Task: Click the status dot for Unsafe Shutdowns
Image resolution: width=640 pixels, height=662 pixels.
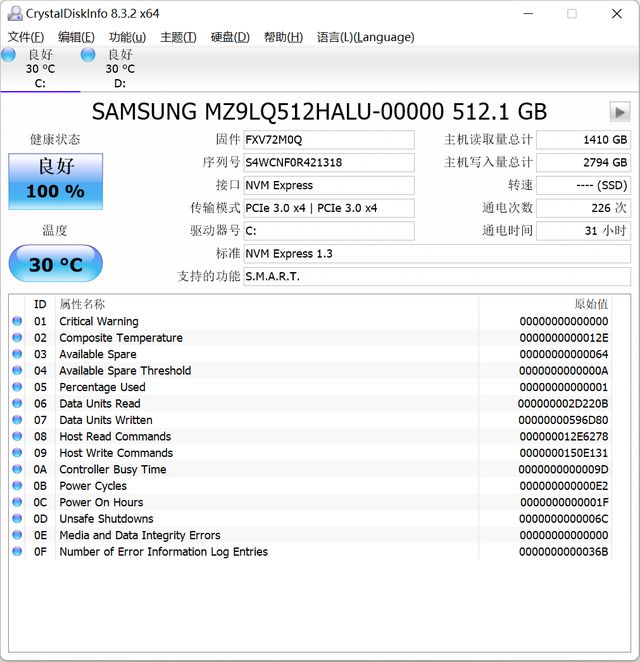Action: (17, 518)
